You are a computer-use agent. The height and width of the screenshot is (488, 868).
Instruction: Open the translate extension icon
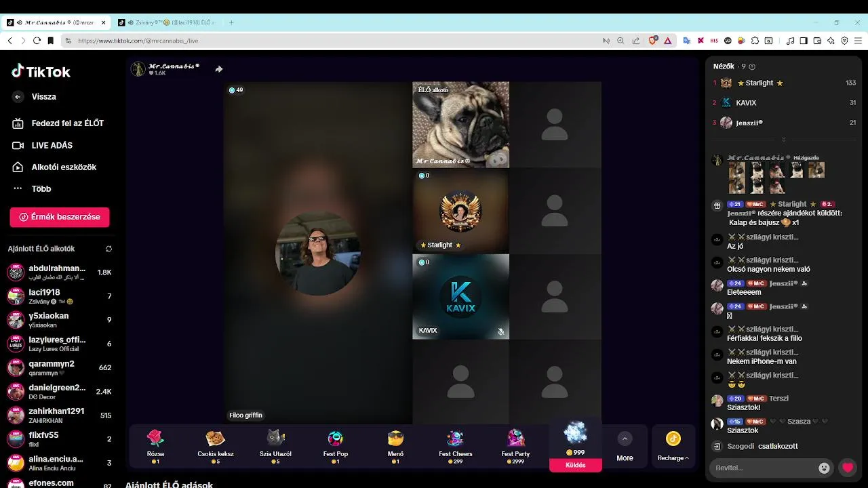tap(686, 41)
